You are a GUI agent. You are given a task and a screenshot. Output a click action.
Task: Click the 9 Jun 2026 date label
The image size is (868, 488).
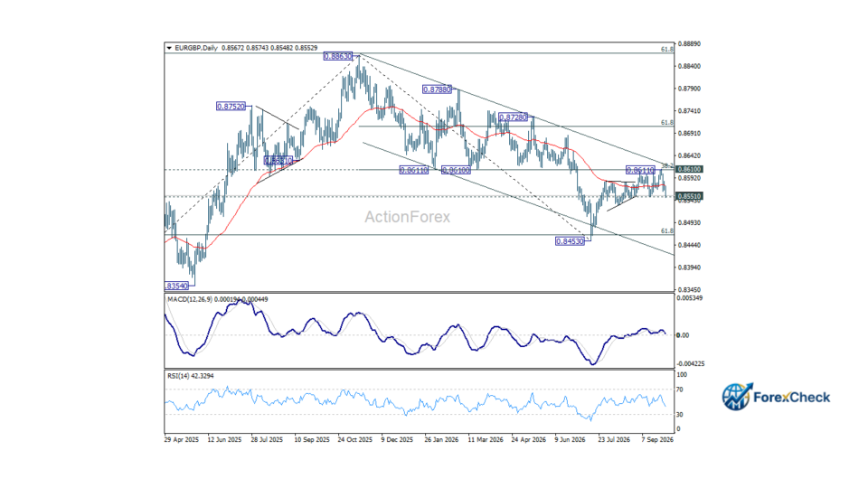pos(570,440)
